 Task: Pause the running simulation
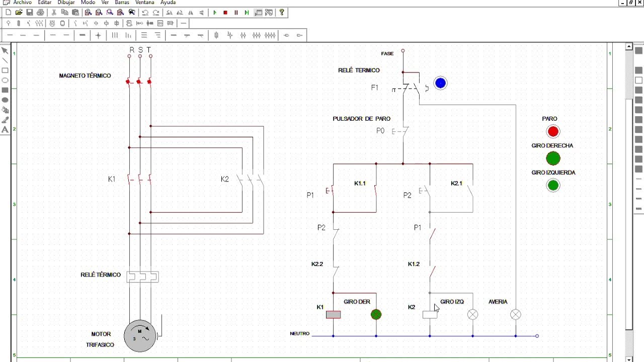click(x=236, y=13)
